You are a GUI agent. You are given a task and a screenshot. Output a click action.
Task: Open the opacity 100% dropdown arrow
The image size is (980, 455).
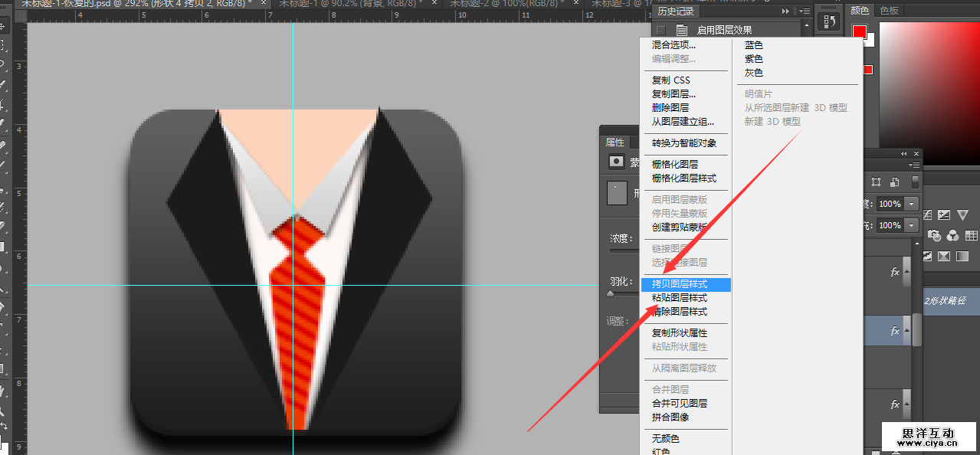point(911,205)
